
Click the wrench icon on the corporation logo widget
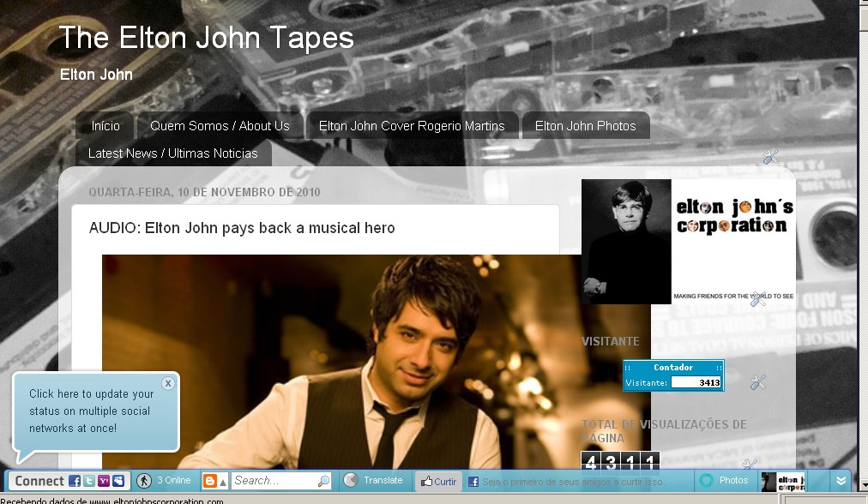pos(758,299)
